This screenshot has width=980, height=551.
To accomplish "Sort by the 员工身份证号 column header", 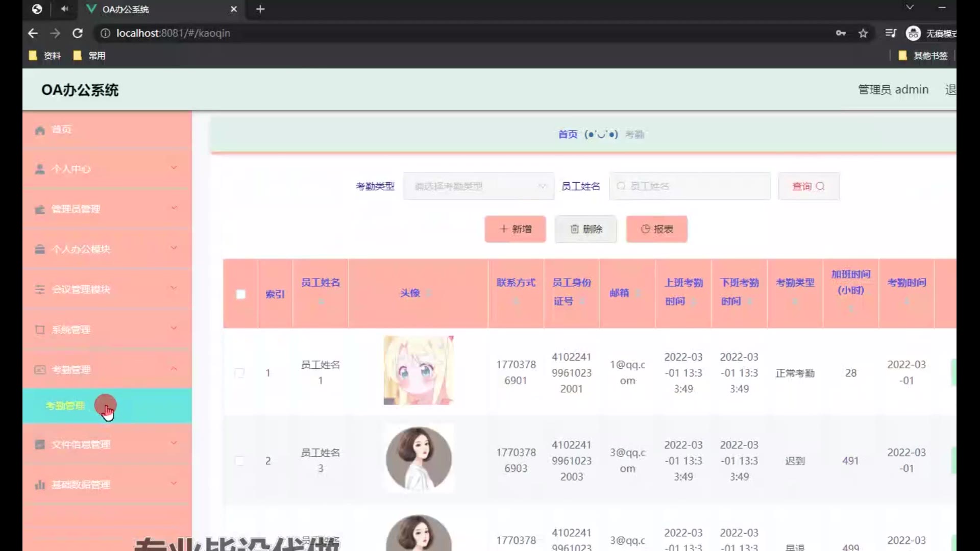I will coord(572,292).
